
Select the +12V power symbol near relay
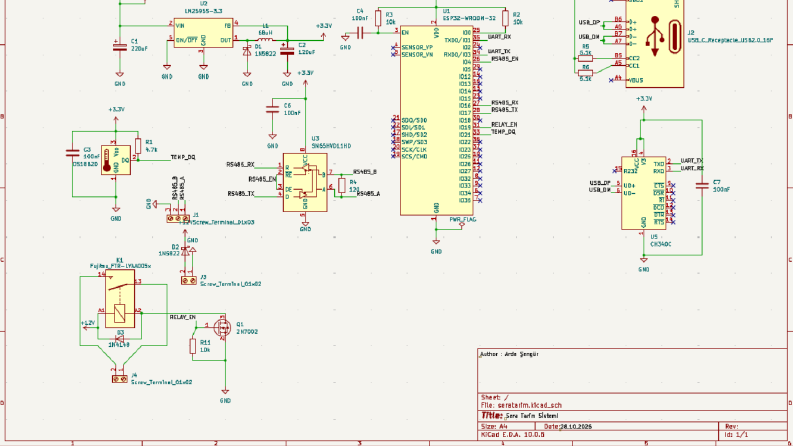pos(87,325)
